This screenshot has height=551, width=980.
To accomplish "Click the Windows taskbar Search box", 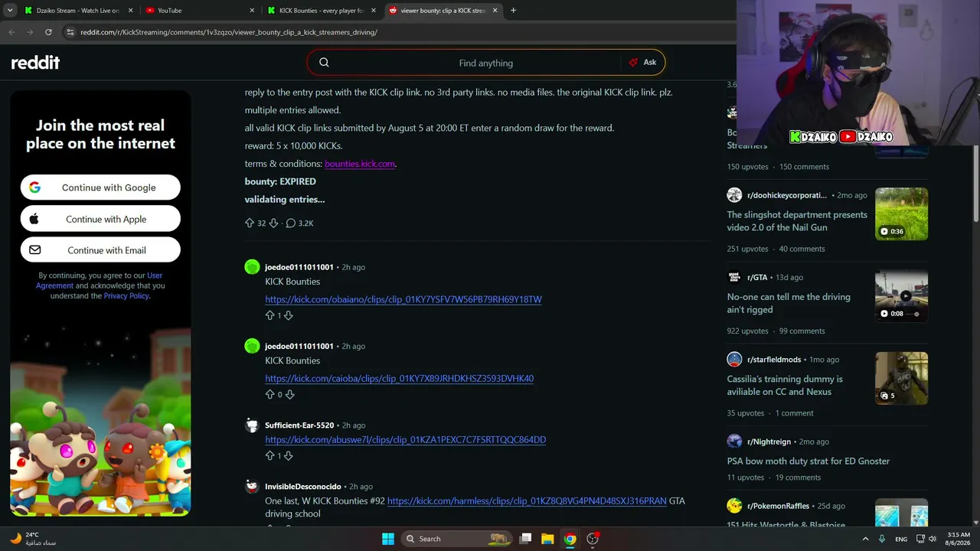I will 456,539.
